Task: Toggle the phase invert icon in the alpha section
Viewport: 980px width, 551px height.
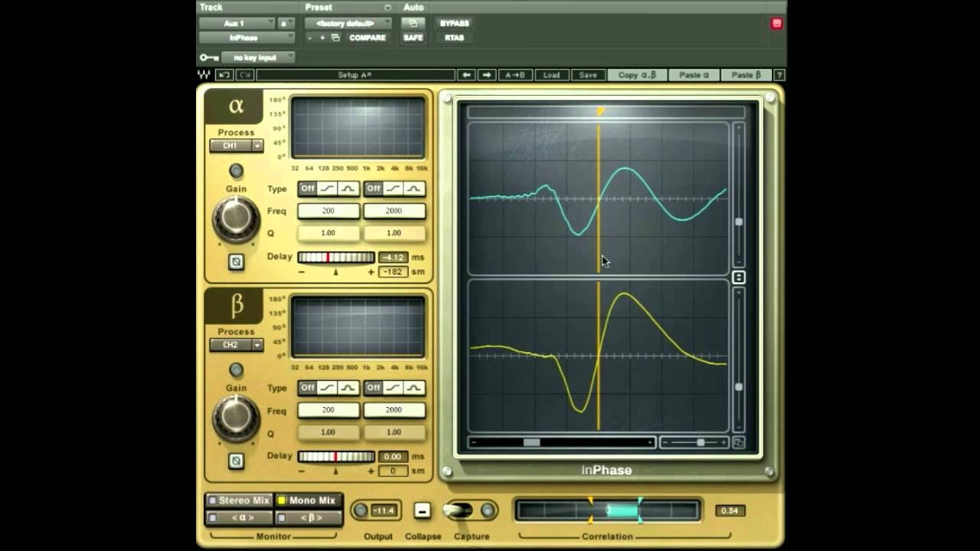Action: pyautogui.click(x=237, y=261)
